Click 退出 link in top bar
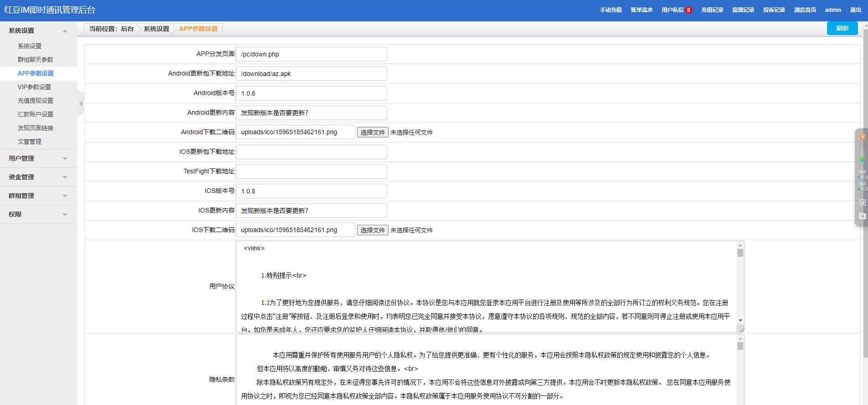 click(x=855, y=10)
